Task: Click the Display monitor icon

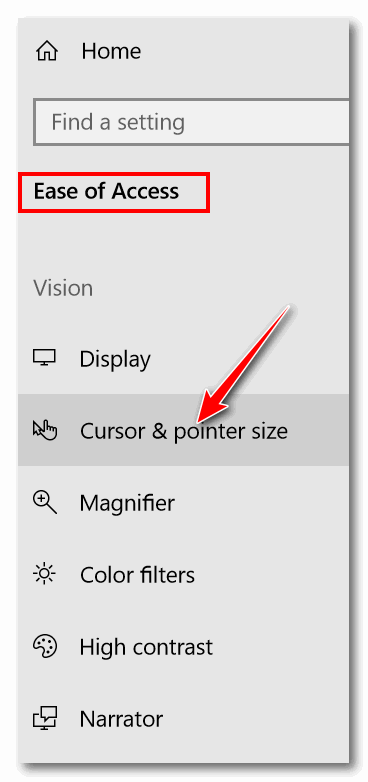Action: pos(44,358)
